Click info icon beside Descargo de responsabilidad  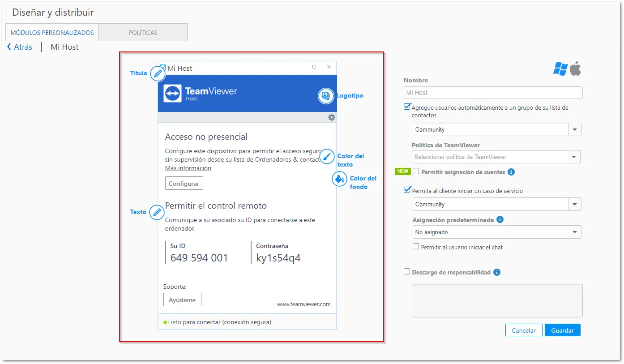click(497, 272)
